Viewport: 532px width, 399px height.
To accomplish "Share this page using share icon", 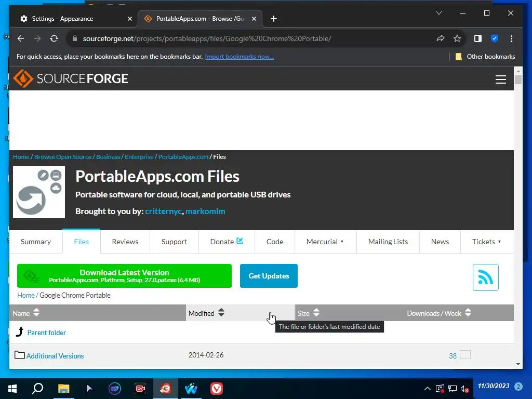I will [x=441, y=38].
